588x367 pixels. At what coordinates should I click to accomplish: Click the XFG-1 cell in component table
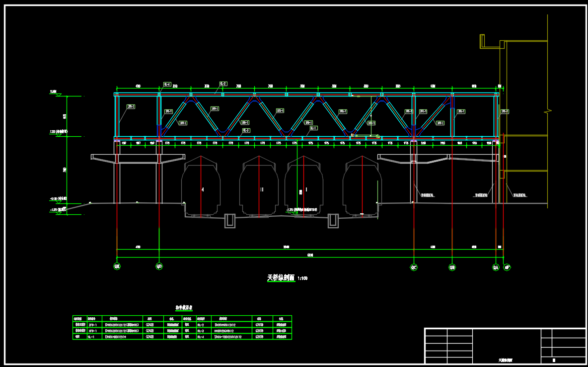[92, 330]
